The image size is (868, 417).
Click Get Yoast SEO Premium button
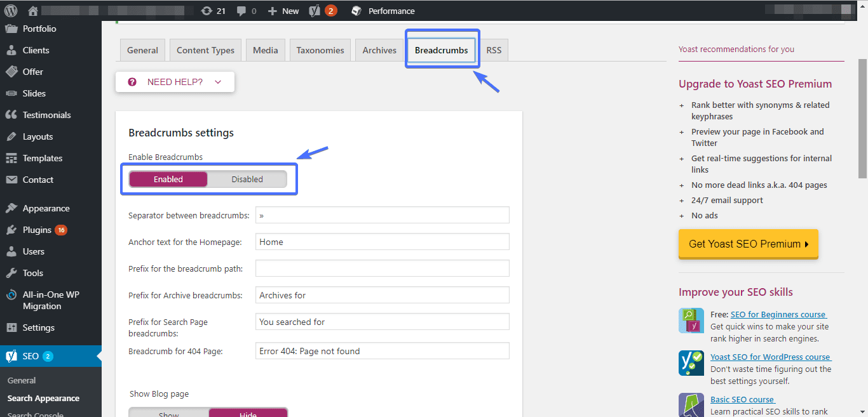click(749, 244)
